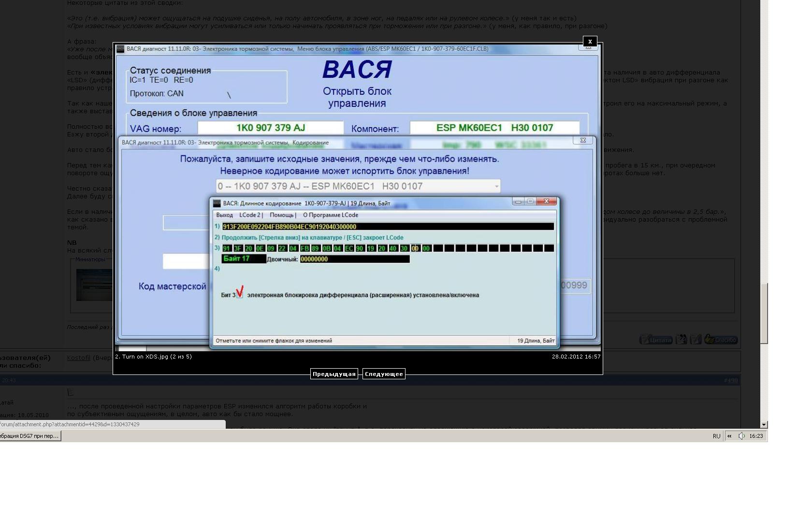
Task: Maximize the Длинное кодирование window
Action: tap(530, 201)
